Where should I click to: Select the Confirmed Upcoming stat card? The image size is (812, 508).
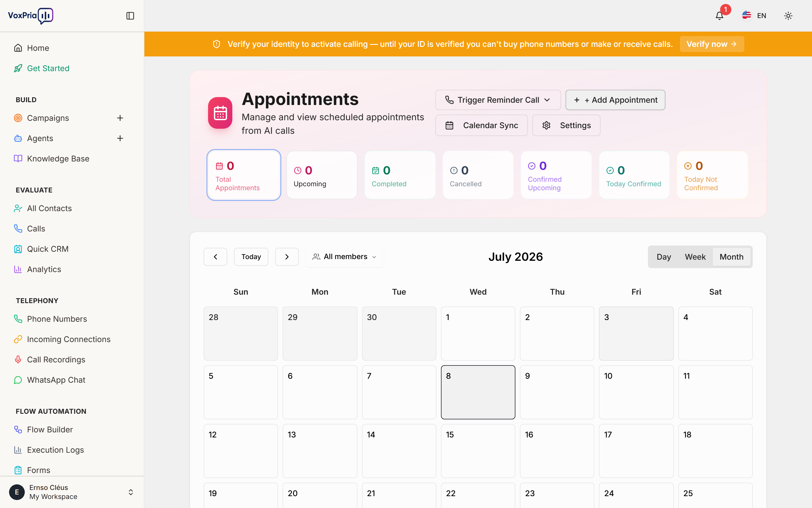coord(556,175)
